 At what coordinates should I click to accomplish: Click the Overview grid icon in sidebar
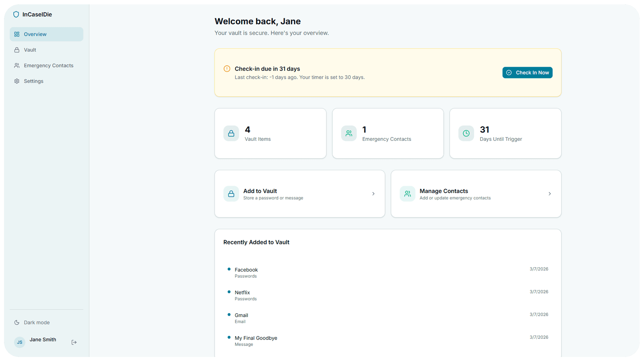[17, 34]
